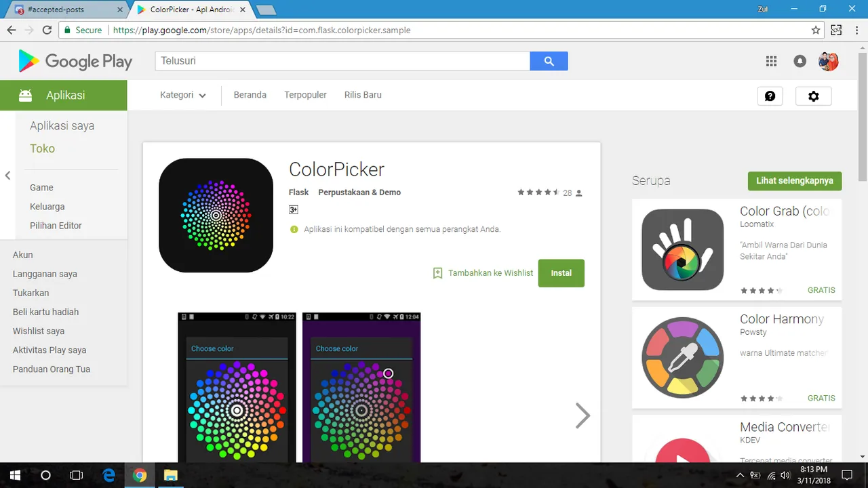Open the second purple screenshot thumbnail
The width and height of the screenshot is (868, 488).
click(361, 388)
